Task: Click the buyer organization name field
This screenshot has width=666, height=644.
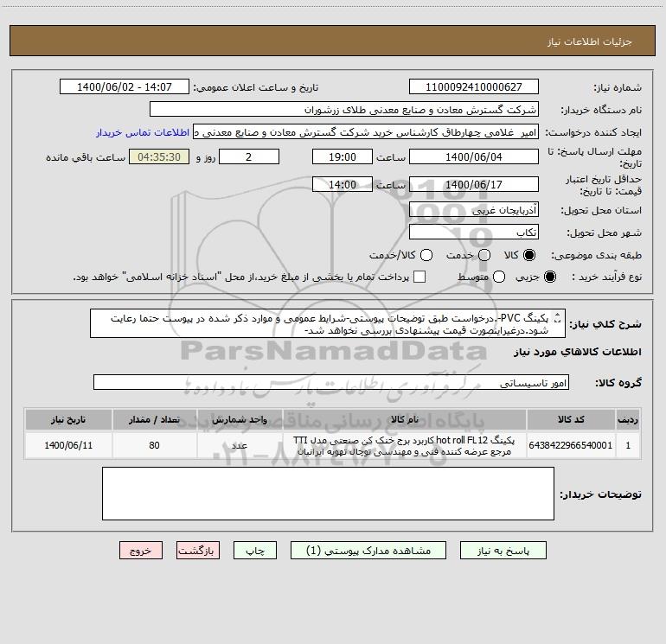Action: pos(344,110)
